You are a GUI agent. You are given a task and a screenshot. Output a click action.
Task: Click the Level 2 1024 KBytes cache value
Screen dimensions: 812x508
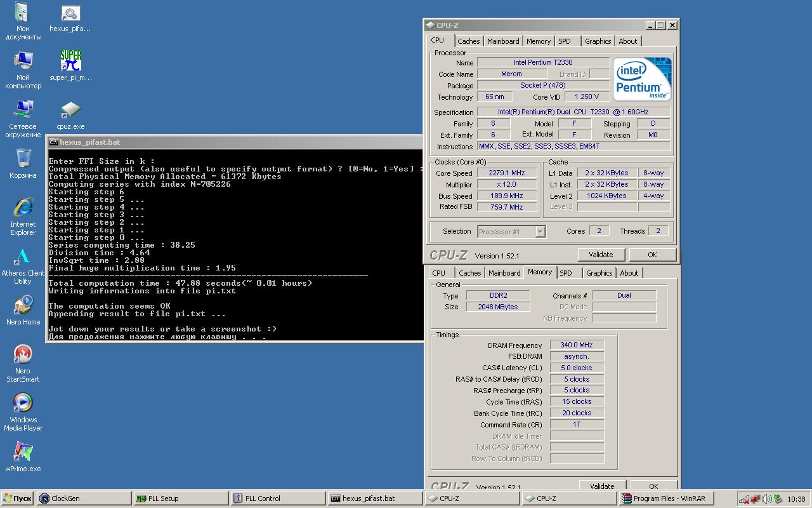(607, 196)
